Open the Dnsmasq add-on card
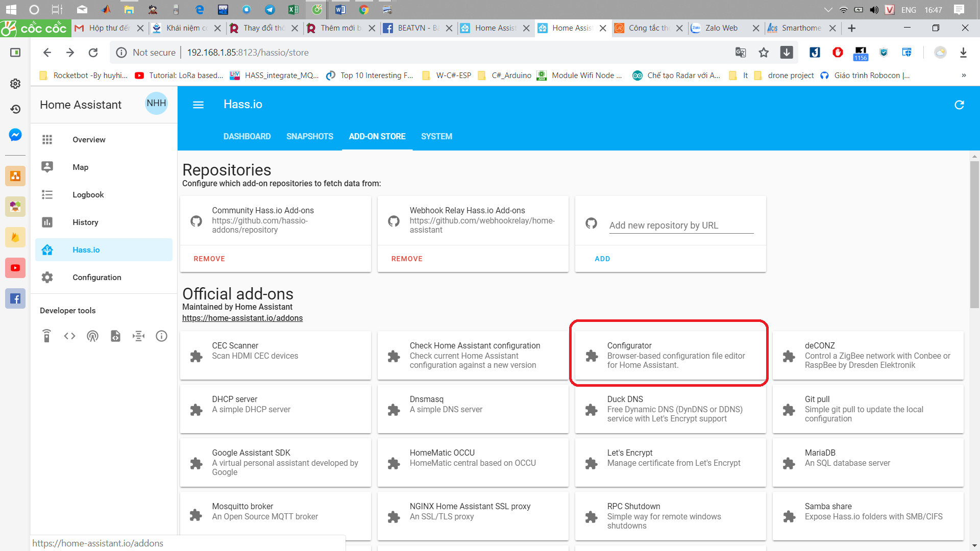Screen dimensions: 980x551 473,409
